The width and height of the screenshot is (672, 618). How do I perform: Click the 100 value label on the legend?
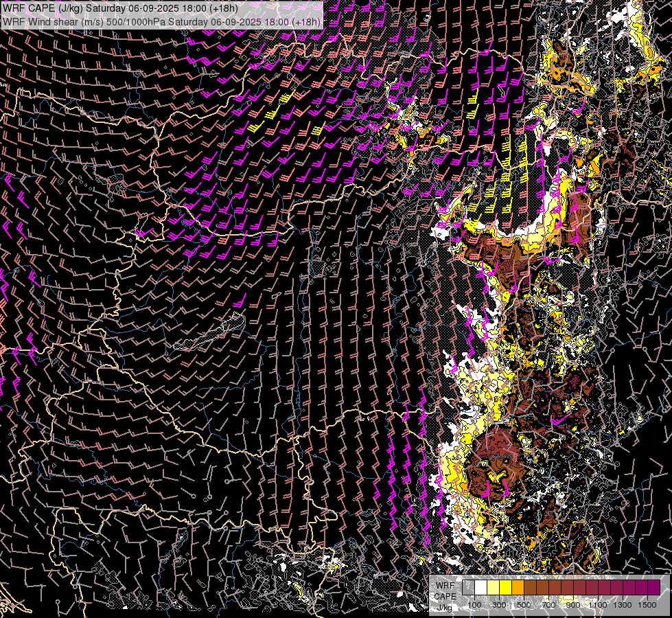pyautogui.click(x=474, y=605)
